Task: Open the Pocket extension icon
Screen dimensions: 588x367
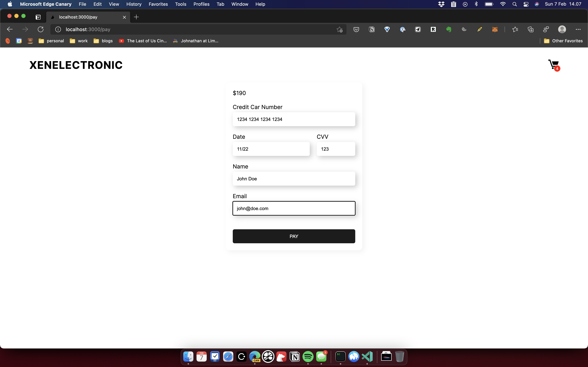Action: 356,29
